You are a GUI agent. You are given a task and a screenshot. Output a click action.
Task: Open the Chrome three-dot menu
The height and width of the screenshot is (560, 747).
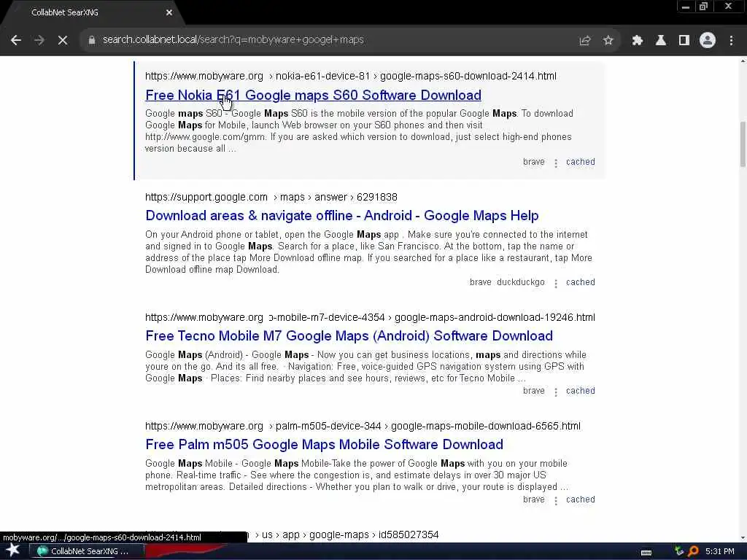[731, 41]
